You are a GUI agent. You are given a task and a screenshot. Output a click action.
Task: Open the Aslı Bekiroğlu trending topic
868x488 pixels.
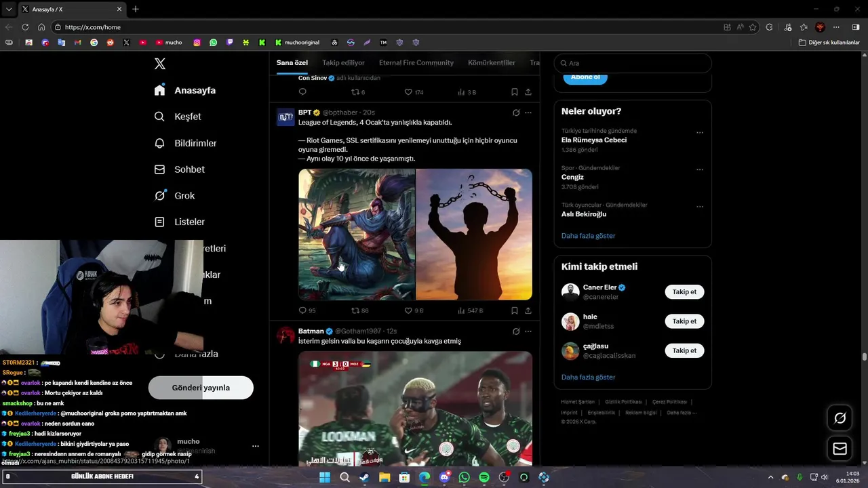[x=584, y=214]
